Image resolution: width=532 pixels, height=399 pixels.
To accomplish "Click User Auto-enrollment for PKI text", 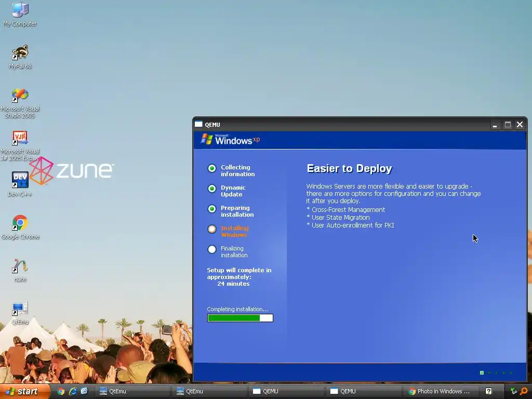I will point(353,225).
